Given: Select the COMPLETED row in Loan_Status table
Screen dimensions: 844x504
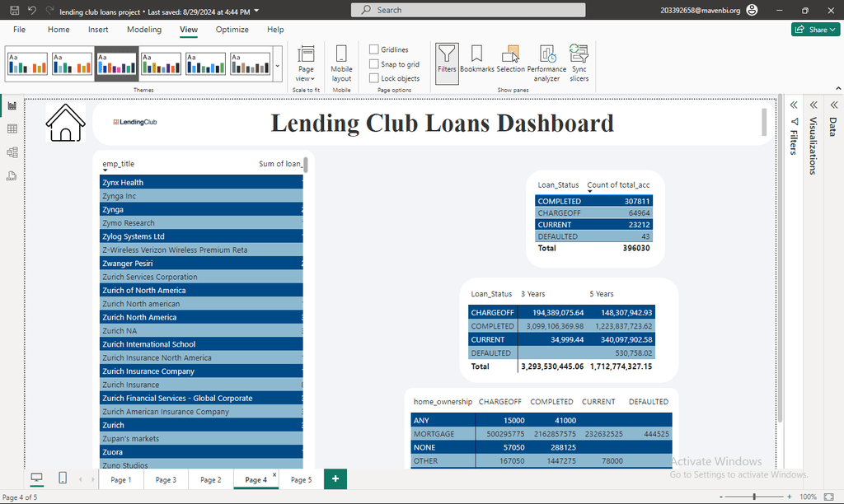Looking at the screenshot, I should 593,201.
